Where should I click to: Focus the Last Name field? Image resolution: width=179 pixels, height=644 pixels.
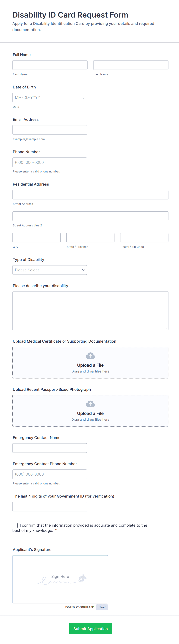coord(130,65)
